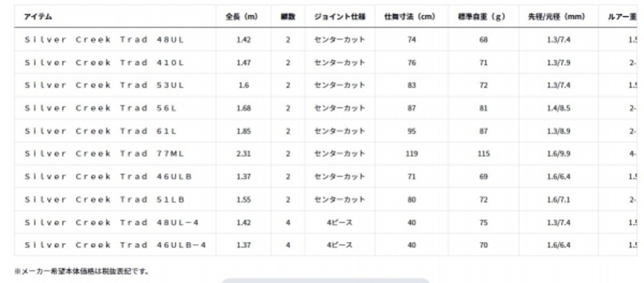644x283 pixels.
Task: Click the Silver Creek Trad 53UL item
Action: coord(104,85)
